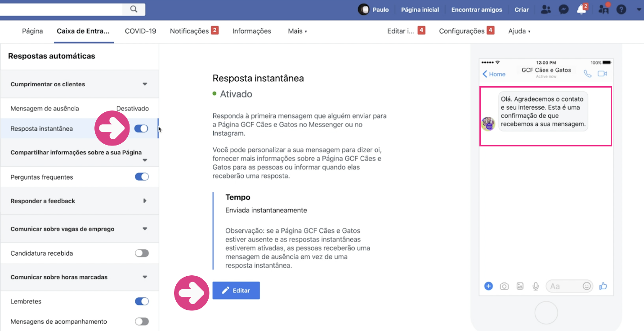Tap the blue plus icon in preview
The height and width of the screenshot is (331, 644).
pyautogui.click(x=488, y=286)
